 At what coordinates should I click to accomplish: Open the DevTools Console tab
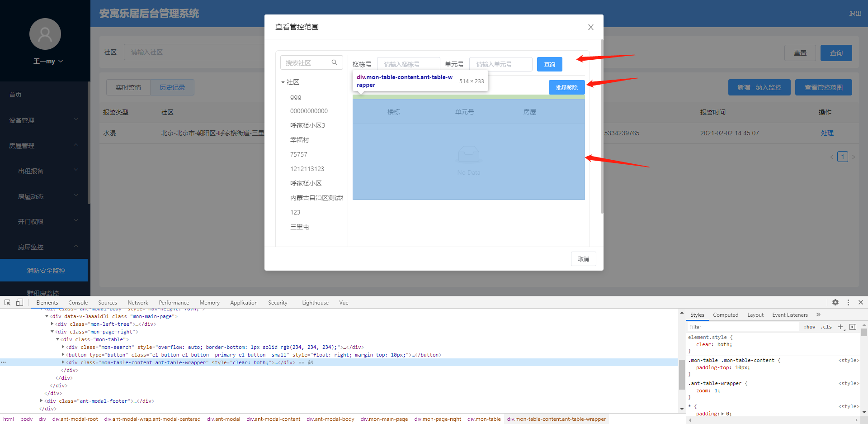click(x=78, y=303)
